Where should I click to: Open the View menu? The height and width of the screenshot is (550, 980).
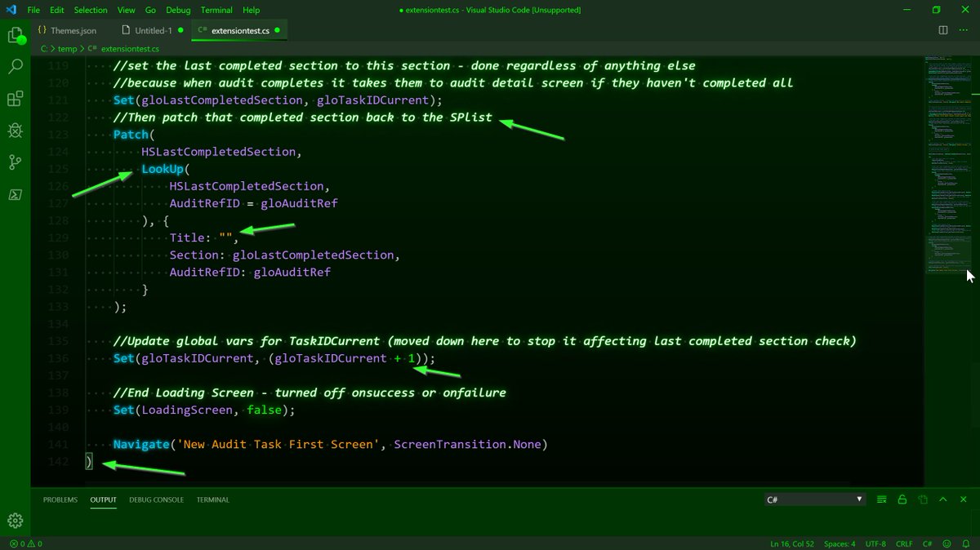coord(126,10)
